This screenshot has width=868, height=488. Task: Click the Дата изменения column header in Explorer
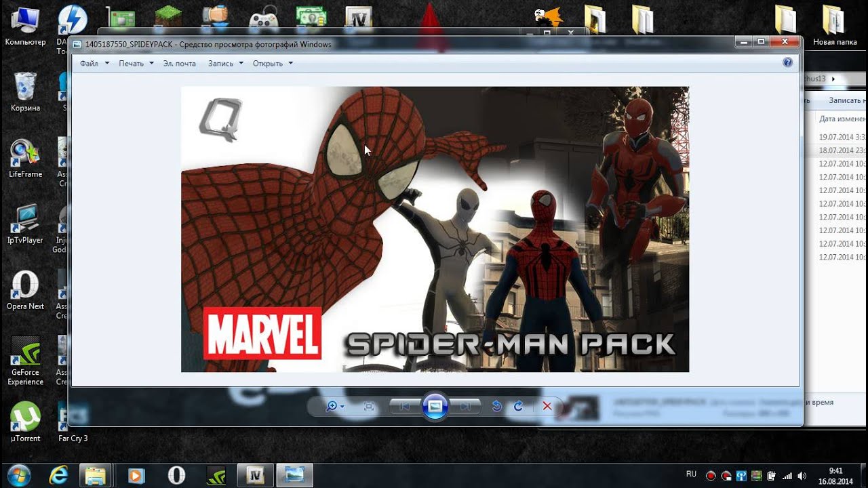(843, 118)
